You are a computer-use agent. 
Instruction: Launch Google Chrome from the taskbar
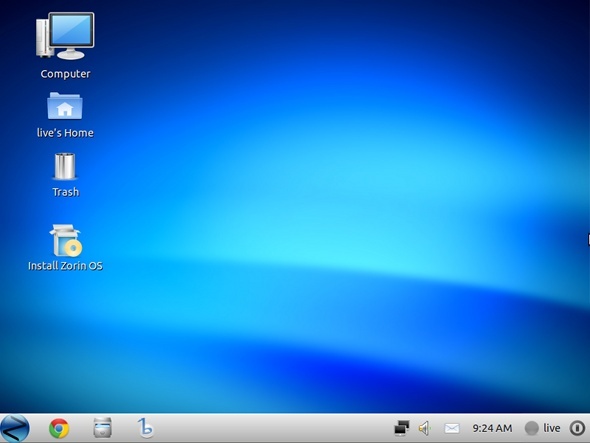59,428
